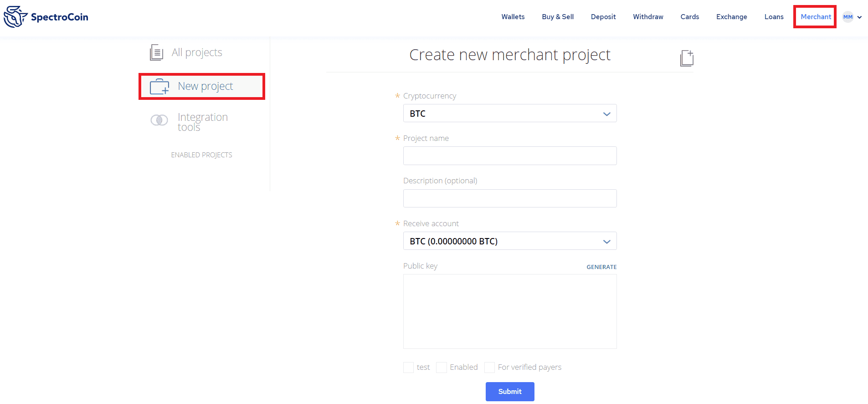The width and height of the screenshot is (868, 404).
Task: Click the All projects document icon
Action: [x=156, y=52]
